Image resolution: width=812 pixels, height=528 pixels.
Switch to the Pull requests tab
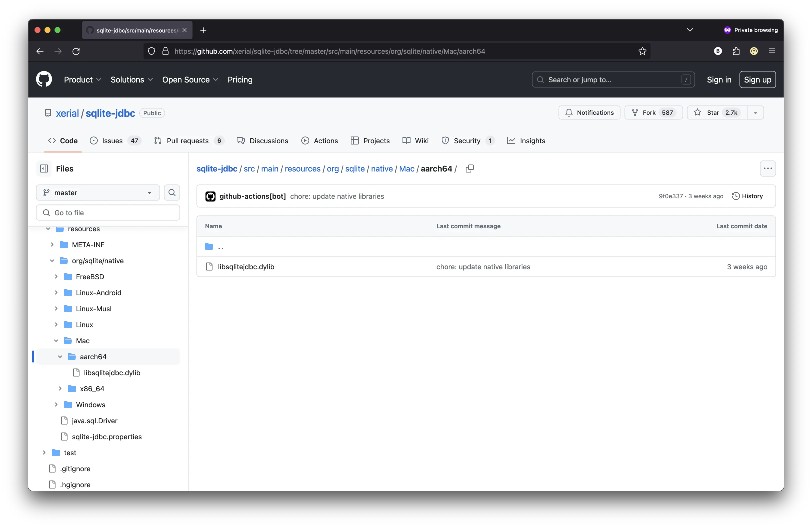[x=189, y=140]
